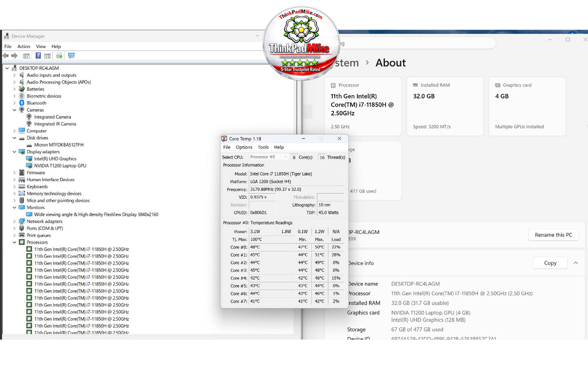This screenshot has height=369, width=588.
Task: Select the adapter icon beside Intel(R) UHD Graphics
Action: (29, 159)
